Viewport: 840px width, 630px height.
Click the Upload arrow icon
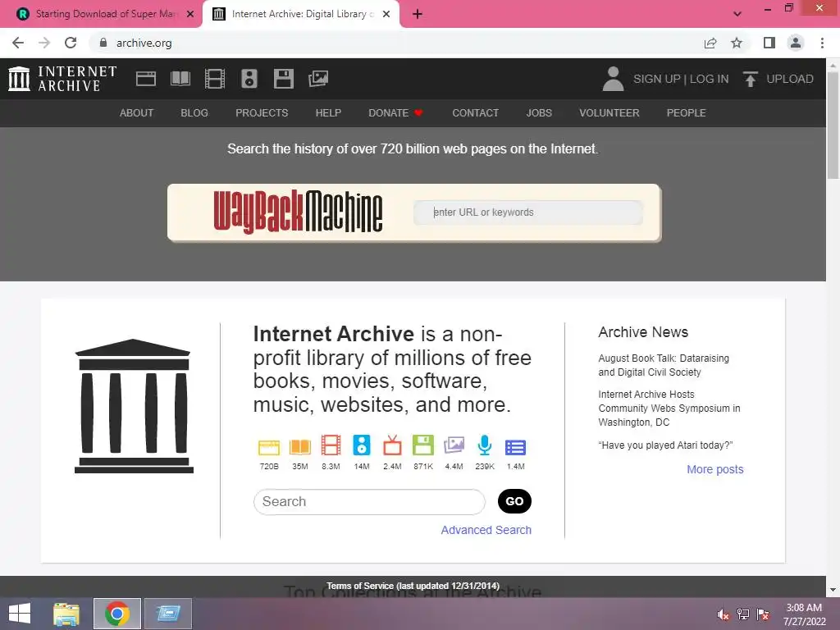[x=750, y=79]
